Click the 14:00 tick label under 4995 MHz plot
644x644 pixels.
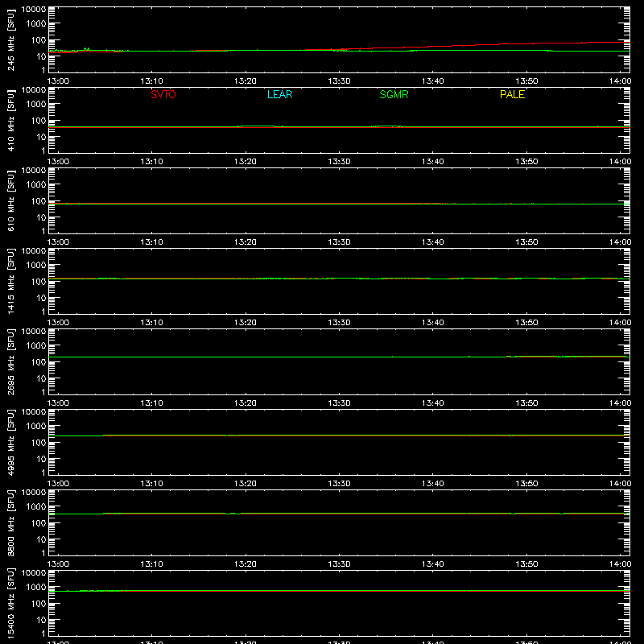(620, 484)
